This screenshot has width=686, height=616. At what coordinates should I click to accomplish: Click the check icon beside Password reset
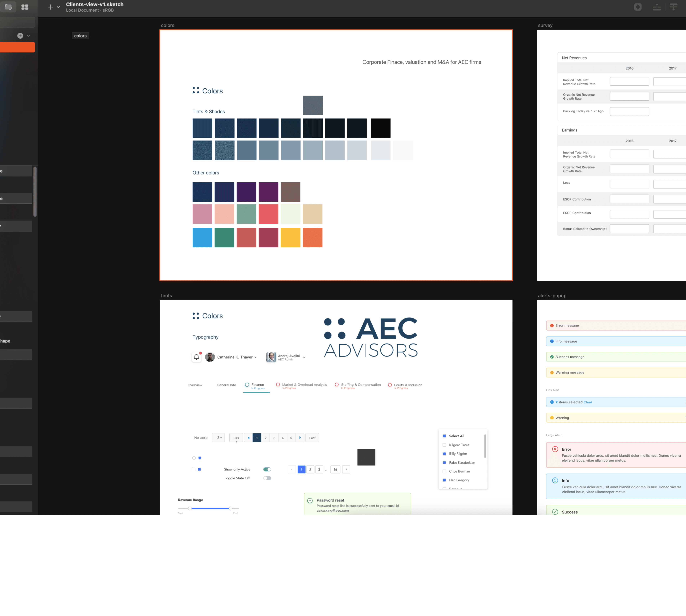pyautogui.click(x=310, y=501)
